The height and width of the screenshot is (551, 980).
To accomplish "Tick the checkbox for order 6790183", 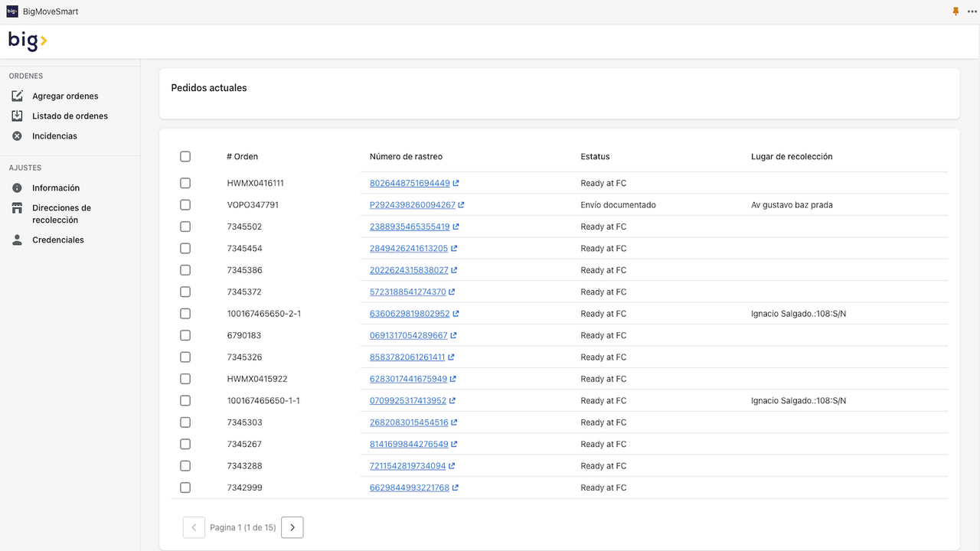I will [185, 336].
